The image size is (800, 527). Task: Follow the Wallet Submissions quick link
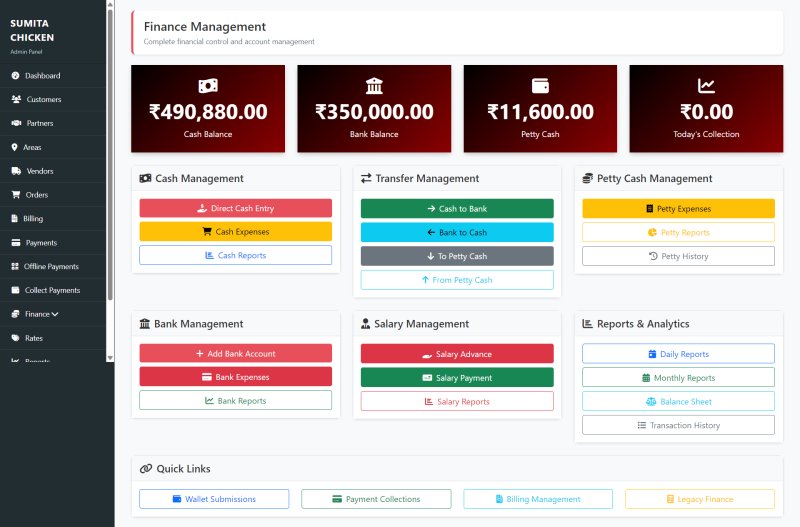[x=214, y=499]
